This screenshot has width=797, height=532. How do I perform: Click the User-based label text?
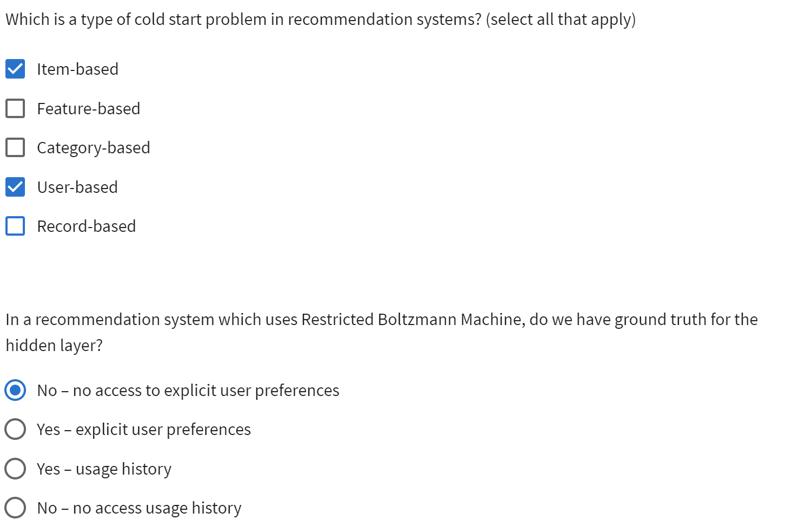pyautogui.click(x=77, y=187)
